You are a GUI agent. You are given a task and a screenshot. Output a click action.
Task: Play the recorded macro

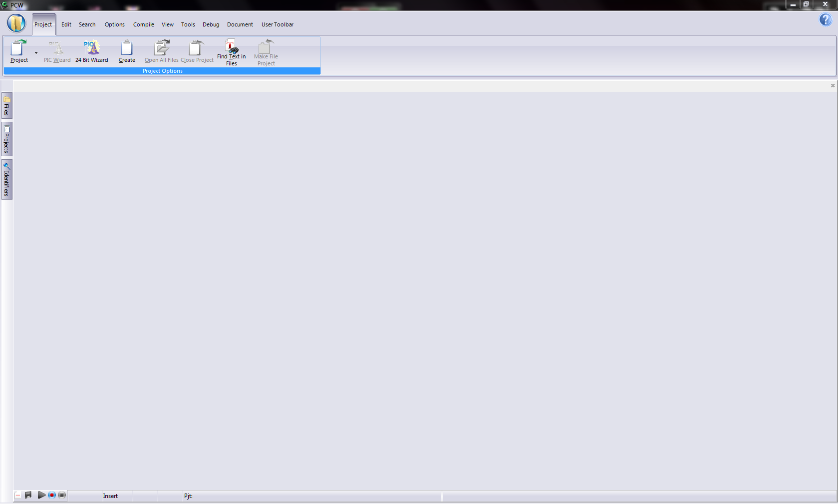pos(41,495)
